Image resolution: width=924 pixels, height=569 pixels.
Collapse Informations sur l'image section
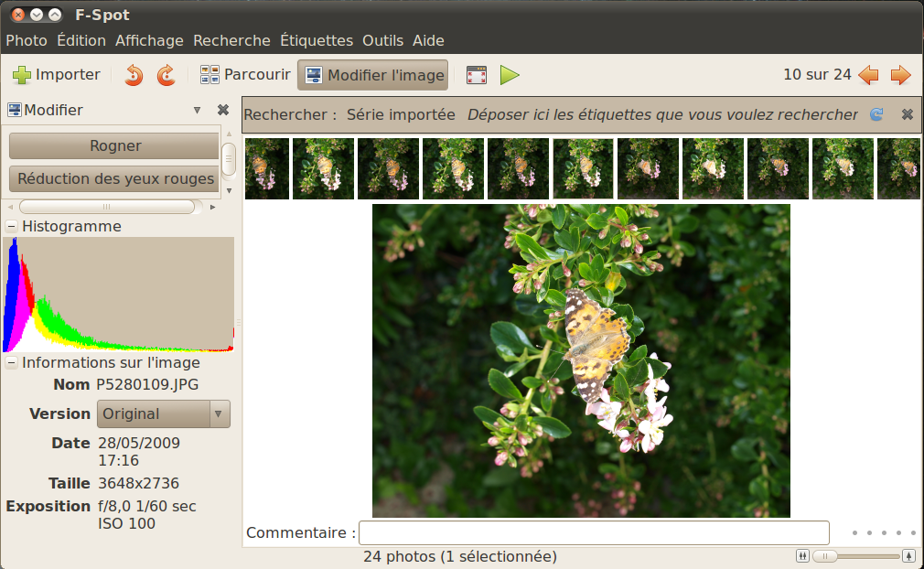click(x=11, y=362)
